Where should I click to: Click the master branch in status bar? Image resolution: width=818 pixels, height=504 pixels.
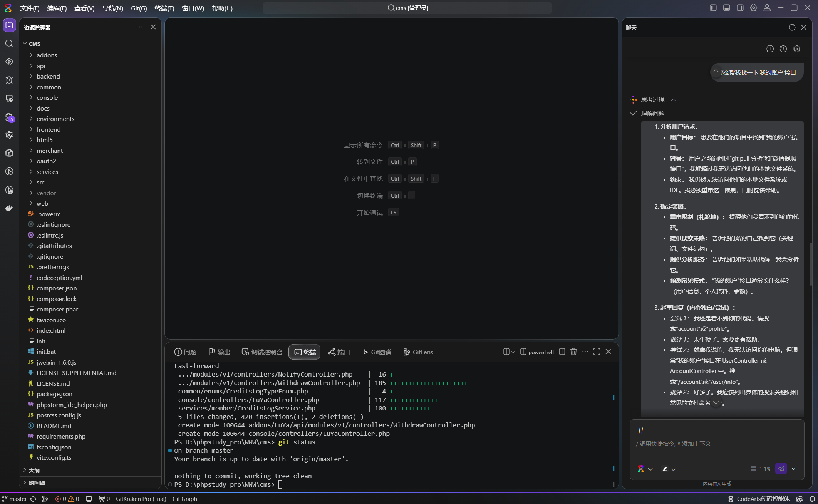[x=15, y=499]
